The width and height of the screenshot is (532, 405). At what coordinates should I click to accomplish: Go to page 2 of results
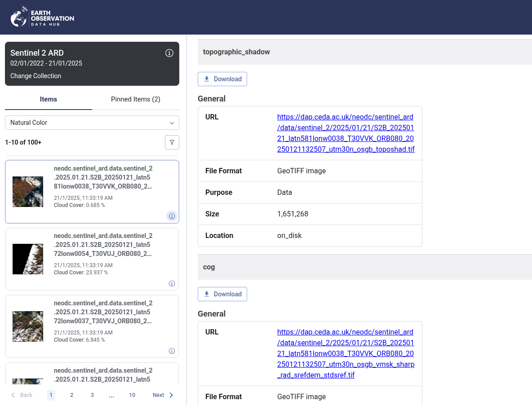click(71, 395)
